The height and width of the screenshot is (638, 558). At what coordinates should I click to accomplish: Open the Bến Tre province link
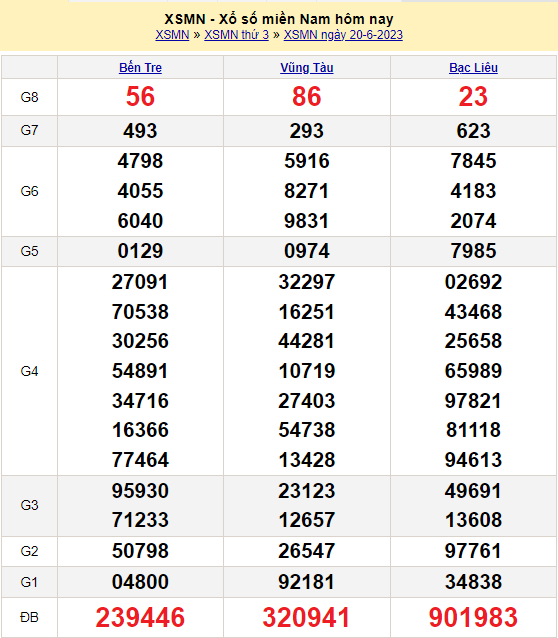point(140,68)
